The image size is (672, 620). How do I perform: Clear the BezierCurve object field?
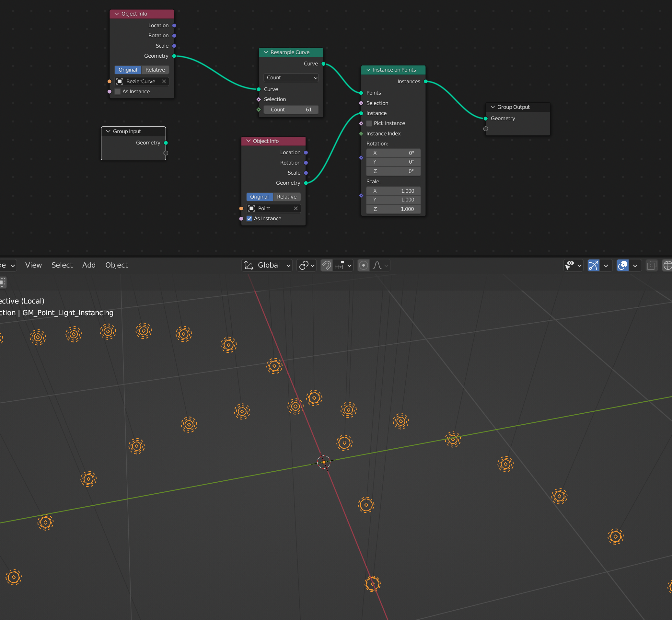[x=164, y=82]
